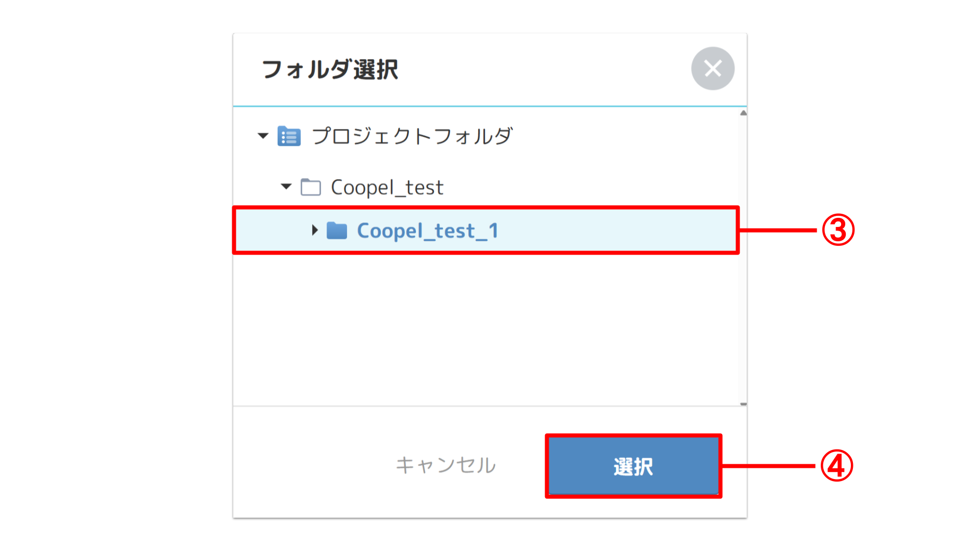The width and height of the screenshot is (980, 551).
Task: Select the プロジェクトフォルダ root label
Action: pos(411,136)
